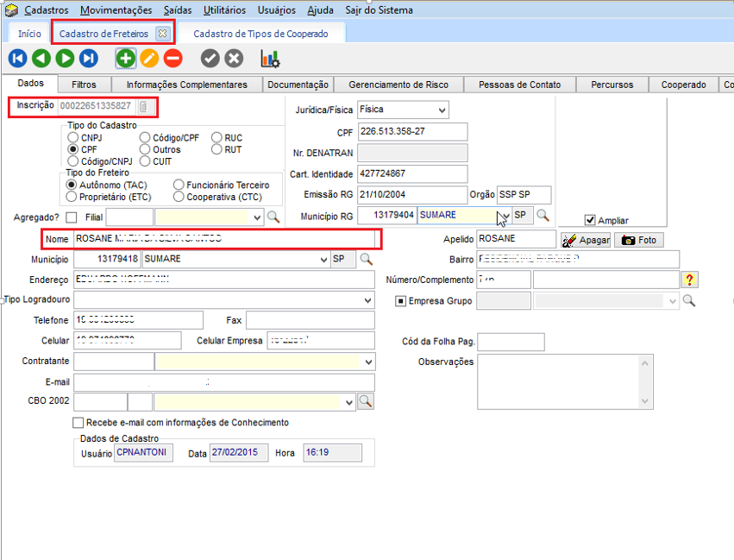The width and height of the screenshot is (734, 560).
Task: Open Cadastro de Tipos de Cooperado tab
Action: (260, 34)
